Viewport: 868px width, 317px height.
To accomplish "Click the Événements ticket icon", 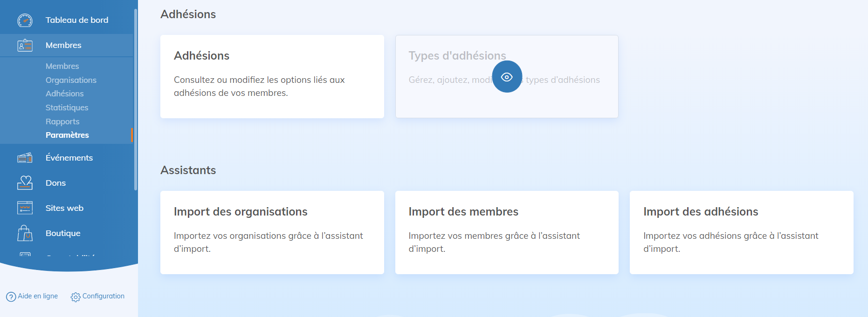I will (25, 158).
